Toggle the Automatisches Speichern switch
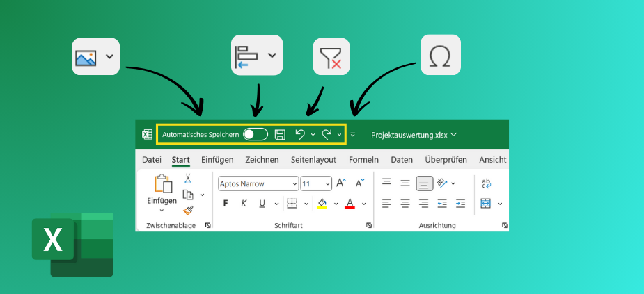The height and width of the screenshot is (294, 644). point(256,134)
